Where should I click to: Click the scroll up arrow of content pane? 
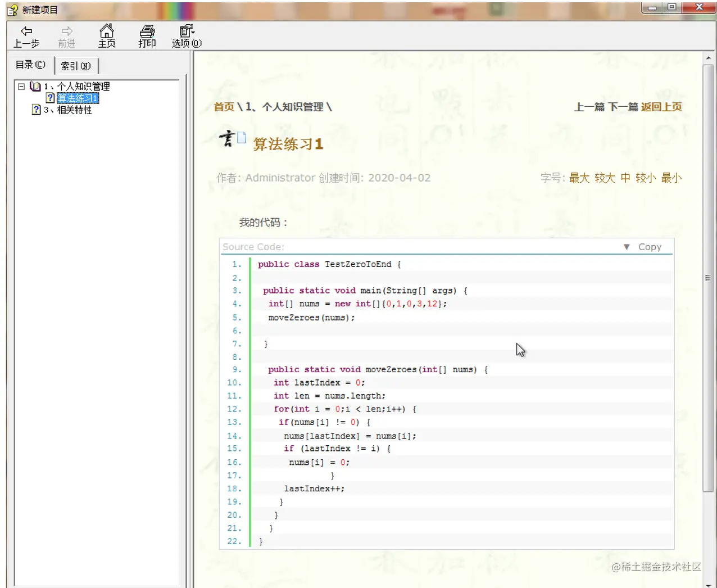(x=708, y=57)
